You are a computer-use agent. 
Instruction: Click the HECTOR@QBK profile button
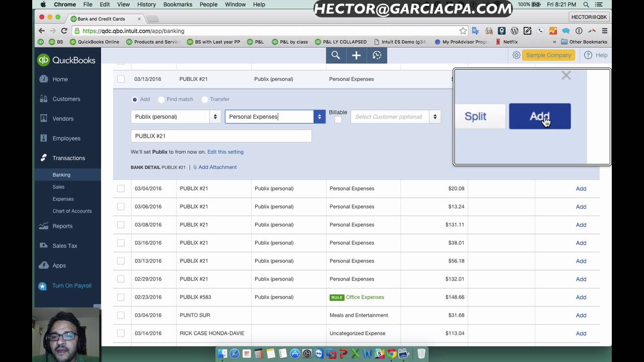(x=589, y=17)
